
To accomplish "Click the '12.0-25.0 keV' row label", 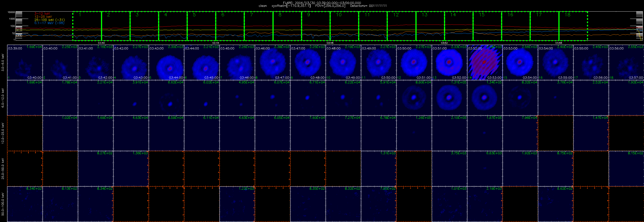I will (x=3, y=133).
